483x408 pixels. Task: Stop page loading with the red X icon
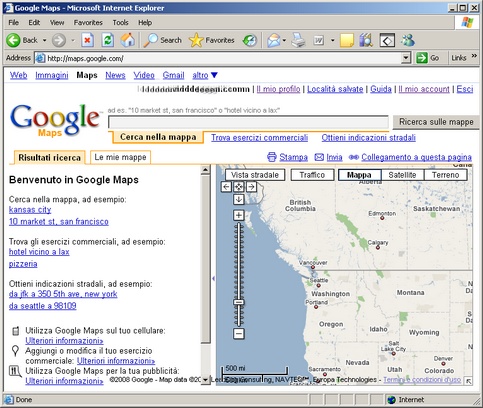click(87, 40)
